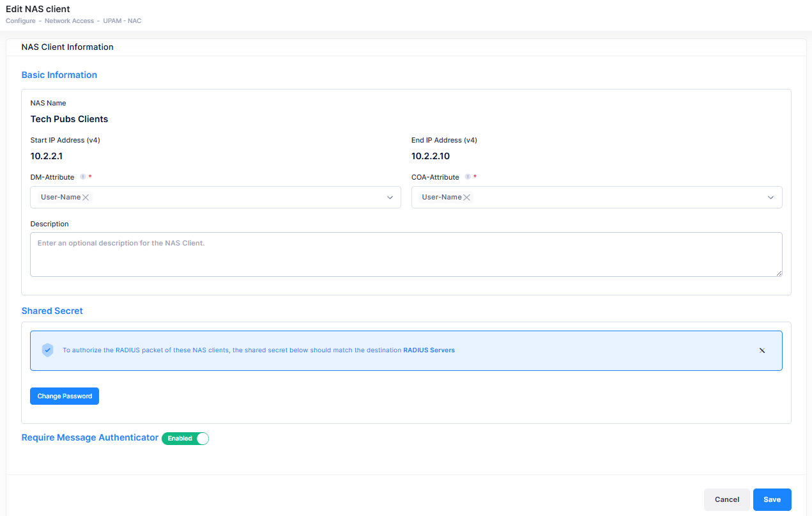Screen dimensions: 812x516
Task: Click the Change Password button
Action: click(65, 396)
